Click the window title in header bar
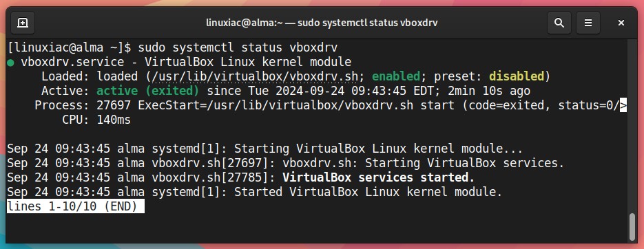The image size is (644, 249). tap(322, 23)
